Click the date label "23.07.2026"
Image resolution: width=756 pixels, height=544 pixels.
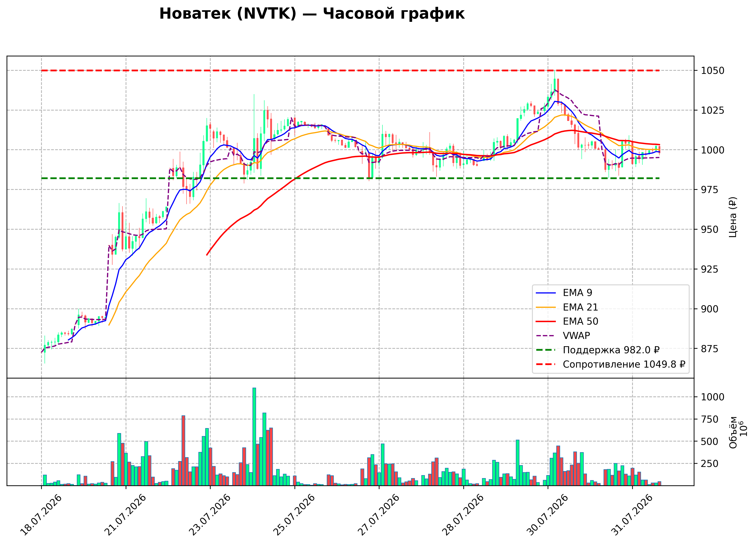210,515
